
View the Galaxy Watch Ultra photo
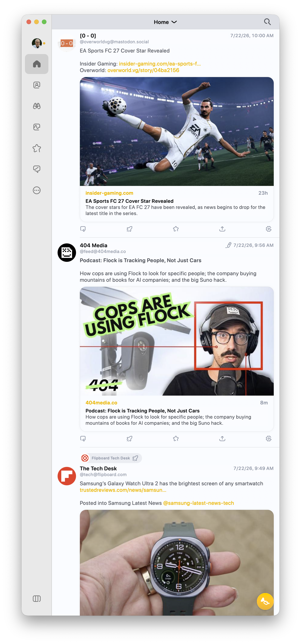(x=177, y=563)
